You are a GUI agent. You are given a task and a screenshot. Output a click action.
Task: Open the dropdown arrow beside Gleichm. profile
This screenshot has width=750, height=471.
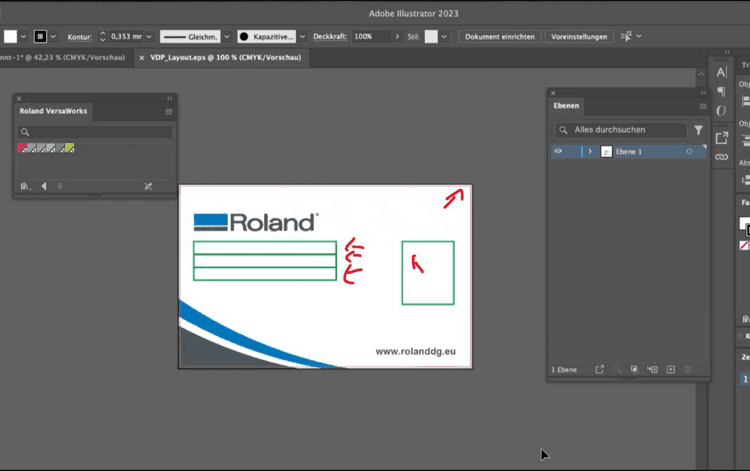227,36
